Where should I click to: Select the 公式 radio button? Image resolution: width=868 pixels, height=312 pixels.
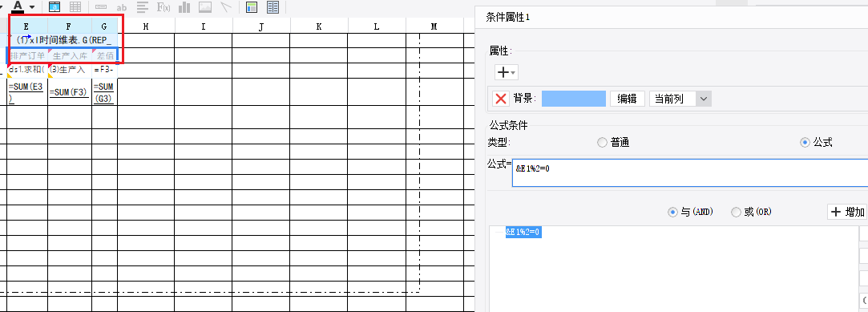[805, 143]
